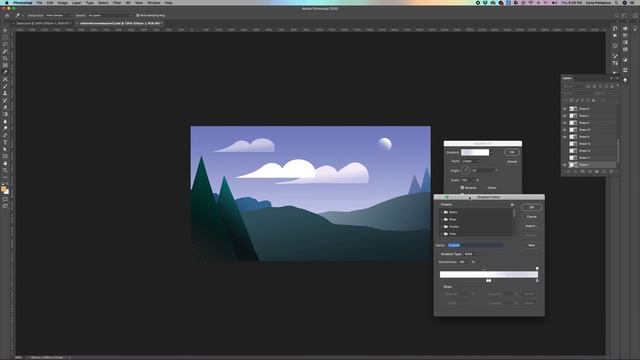Image resolution: width=640 pixels, height=360 pixels.
Task: Open the Filter menu
Action: (x=117, y=2)
